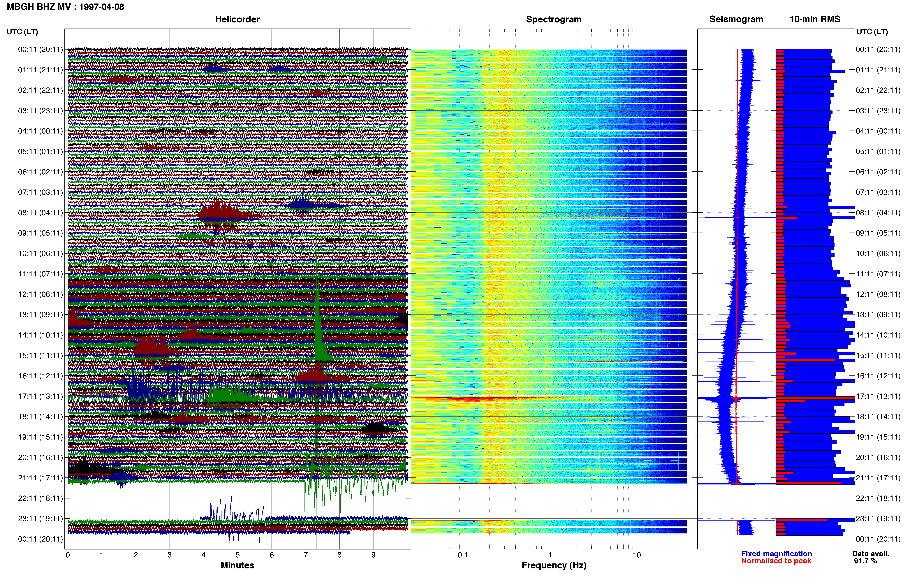Click the station title 'MBGH BHZ MV : 1997-04-08'
The width and height of the screenshot is (924, 578).
click(x=65, y=7)
